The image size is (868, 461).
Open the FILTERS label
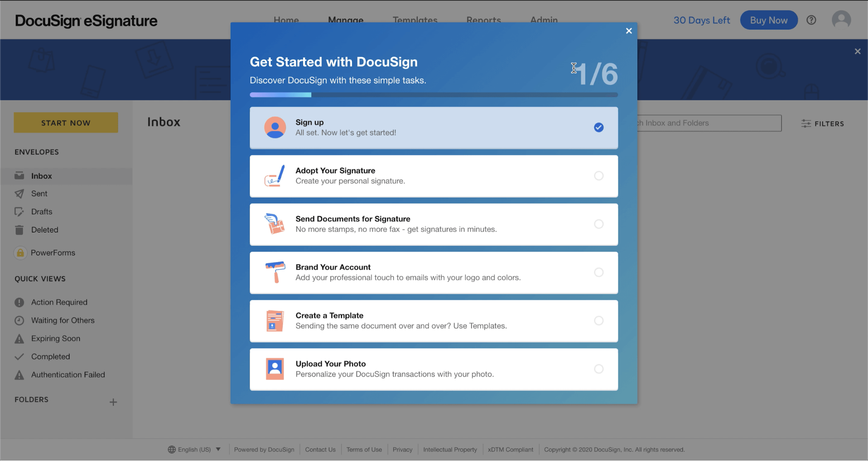click(x=829, y=124)
